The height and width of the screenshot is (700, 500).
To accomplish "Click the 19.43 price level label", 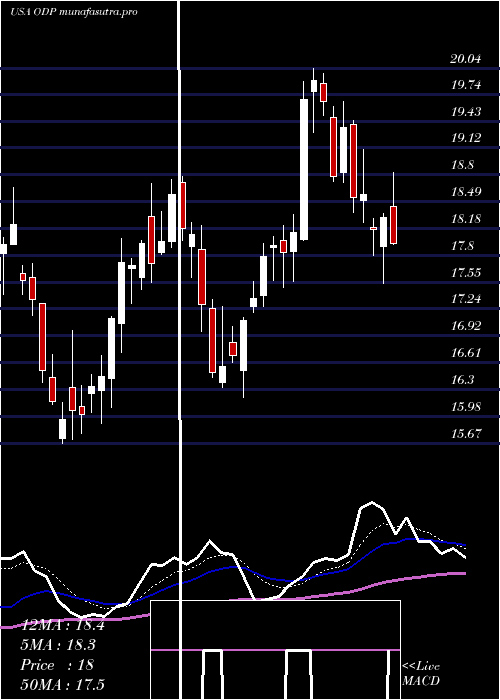I will pyautogui.click(x=466, y=112).
